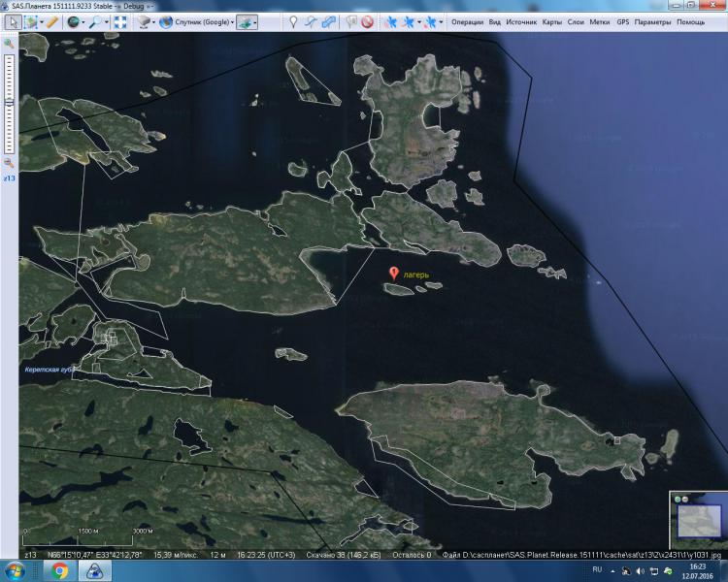Toggle the overlay layers button
This screenshot has width=728, height=582.
247,21
